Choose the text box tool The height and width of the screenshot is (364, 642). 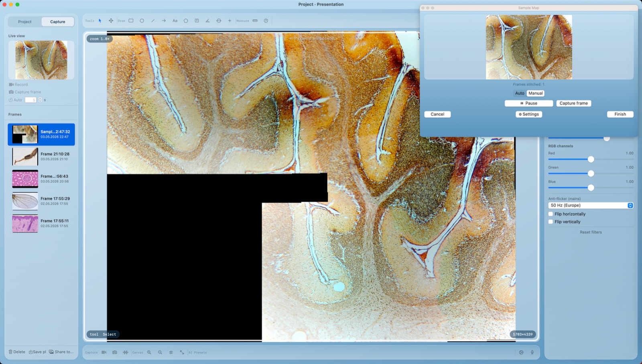point(197,21)
